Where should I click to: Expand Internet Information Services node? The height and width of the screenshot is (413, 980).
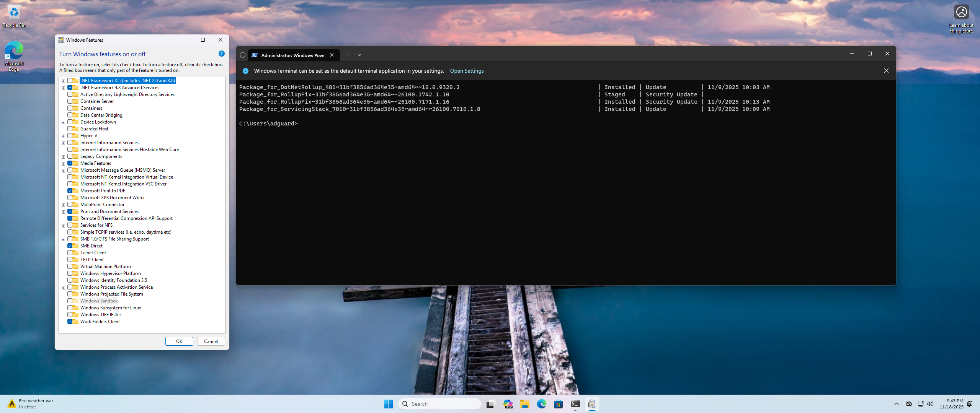pyautogui.click(x=64, y=143)
